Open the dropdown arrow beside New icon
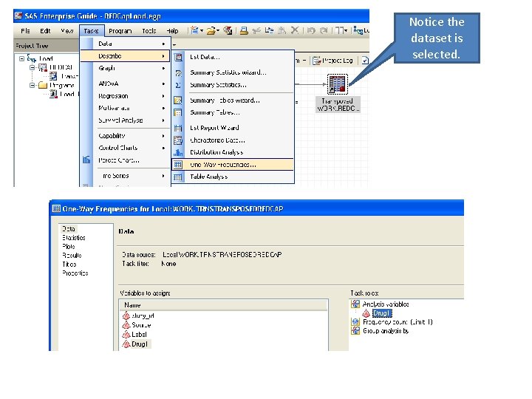 coord(202,31)
